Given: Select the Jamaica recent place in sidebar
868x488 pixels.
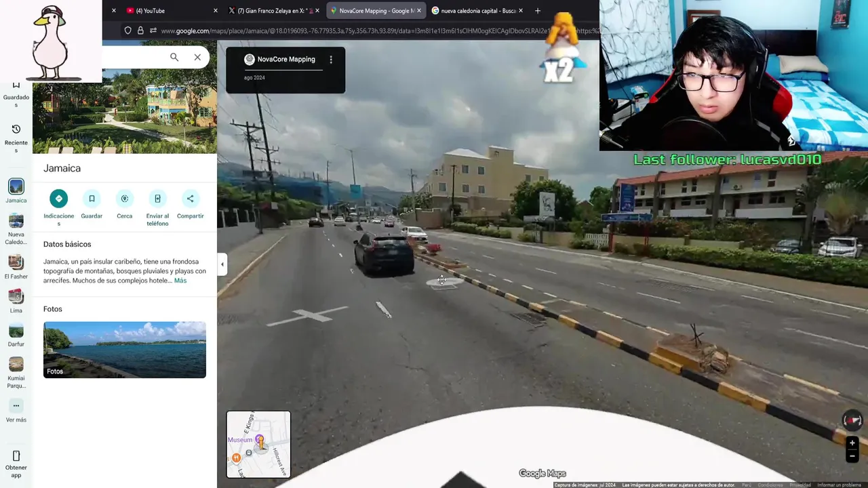Looking at the screenshot, I should point(16,191).
